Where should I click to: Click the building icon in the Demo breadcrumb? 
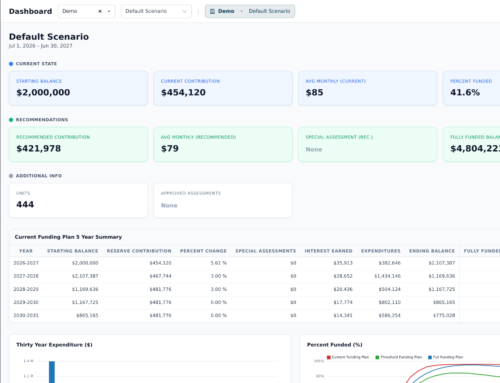[212, 11]
